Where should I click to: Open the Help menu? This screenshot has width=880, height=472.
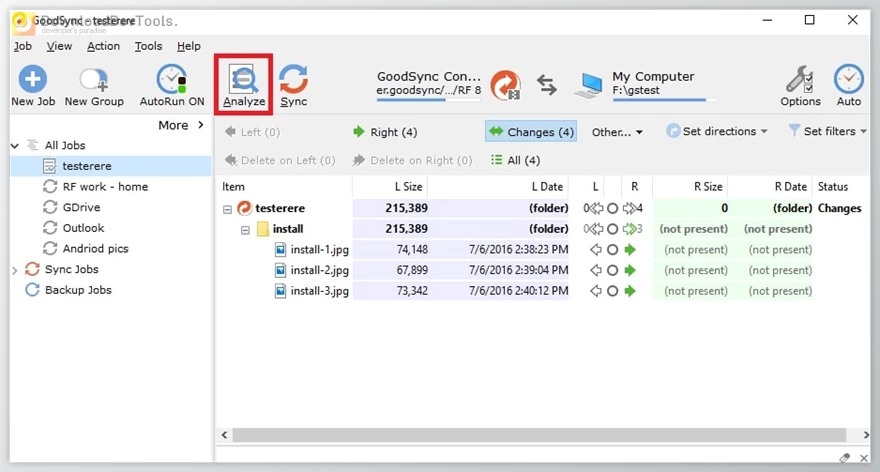click(x=189, y=46)
